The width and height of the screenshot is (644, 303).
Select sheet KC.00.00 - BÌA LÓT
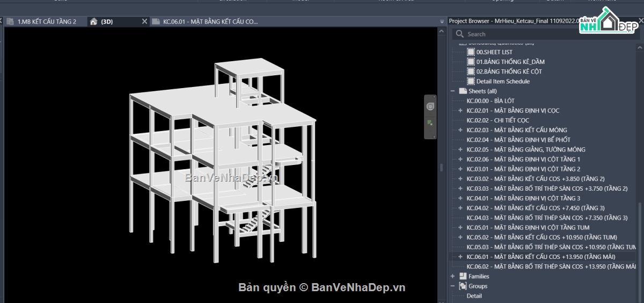click(x=490, y=101)
